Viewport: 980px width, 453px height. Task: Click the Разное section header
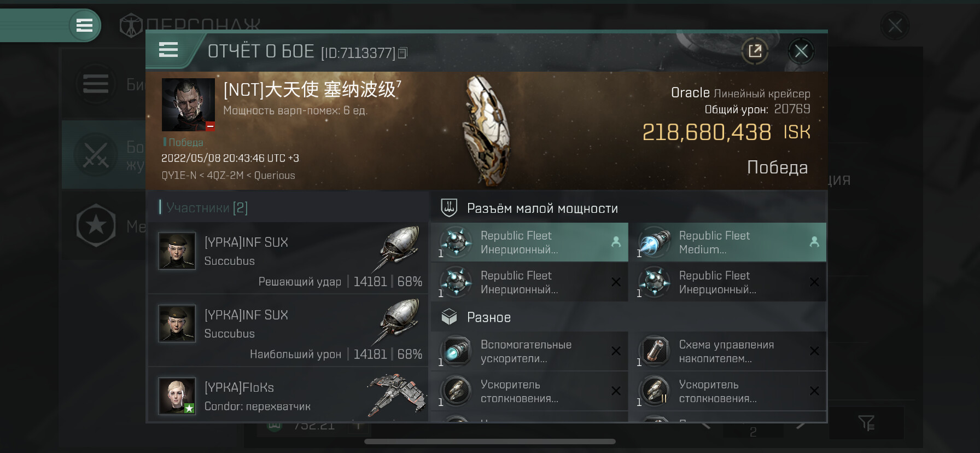[x=488, y=317]
